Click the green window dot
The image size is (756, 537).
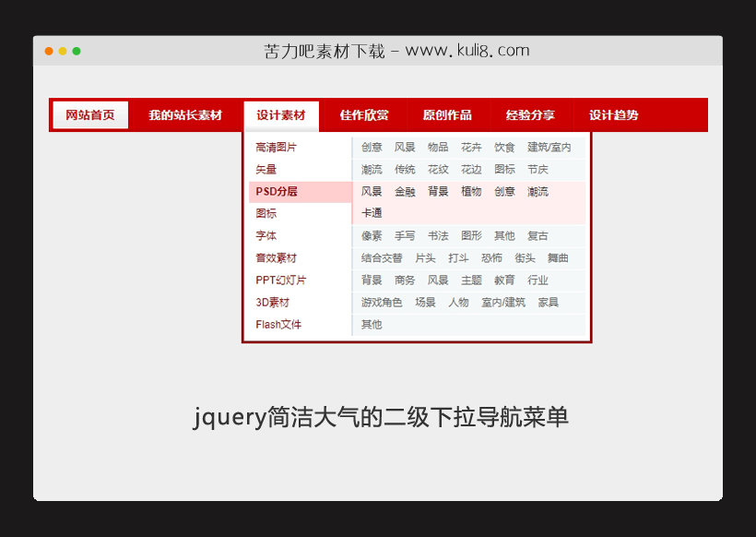[x=76, y=52]
